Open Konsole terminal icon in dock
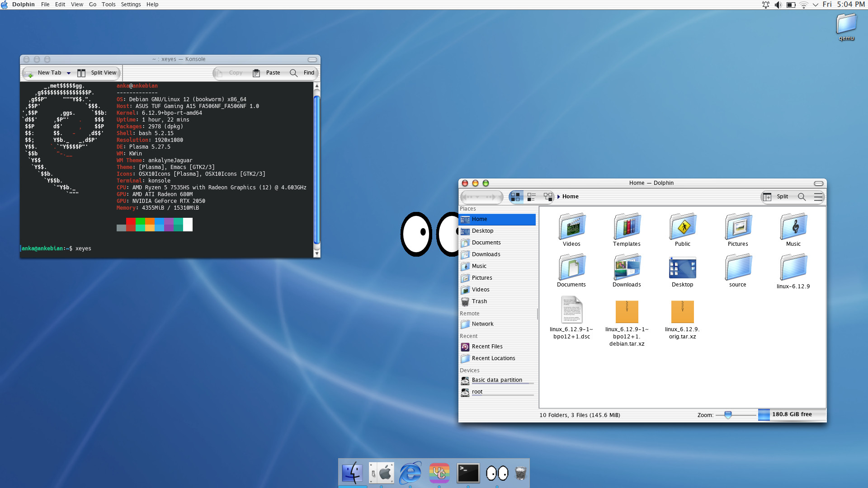This screenshot has width=868, height=488. (468, 473)
